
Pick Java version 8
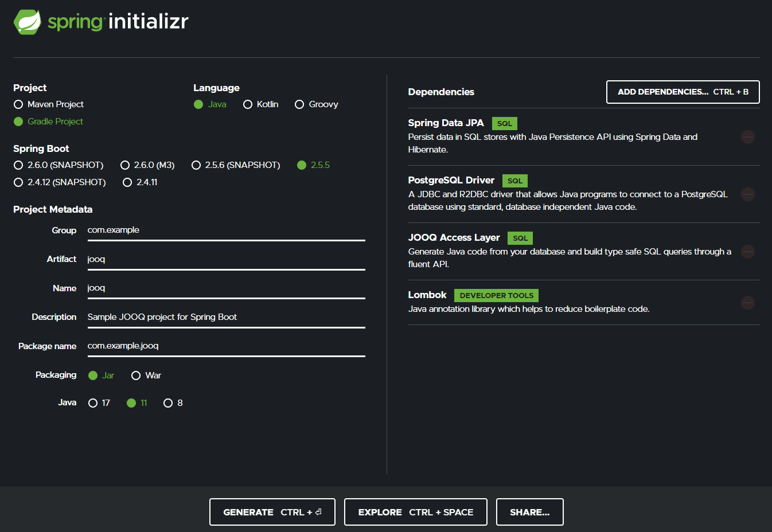(173, 403)
